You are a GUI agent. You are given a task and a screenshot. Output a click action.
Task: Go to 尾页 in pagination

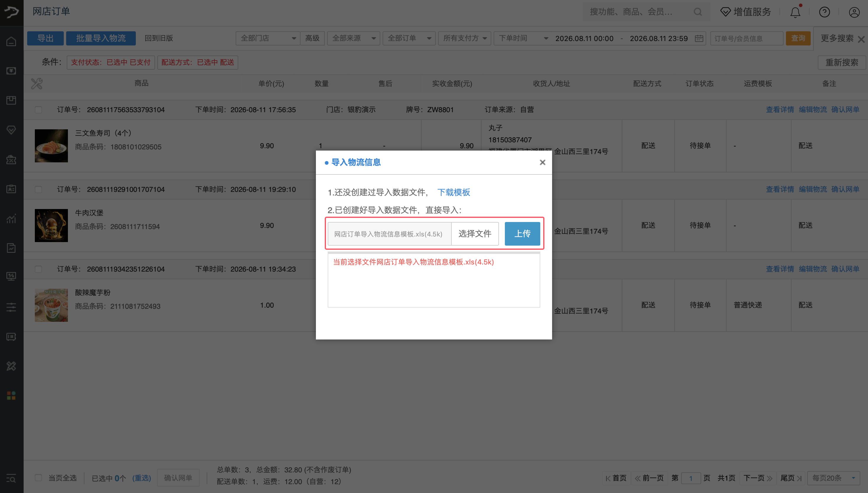791,478
